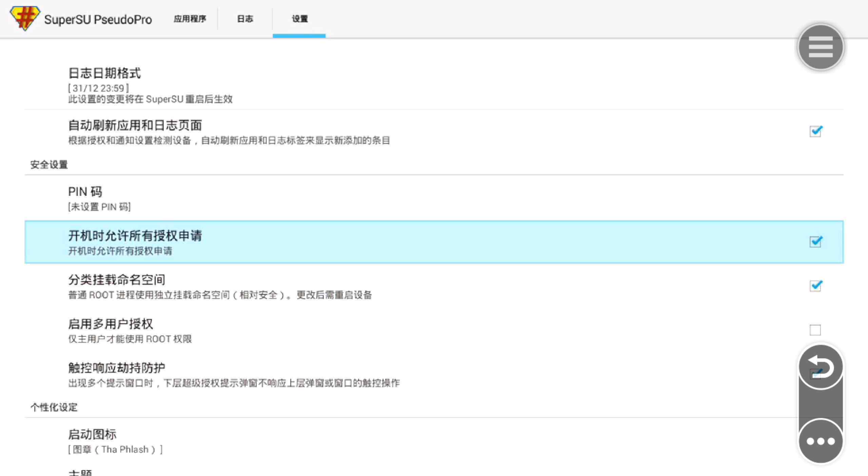Click the 触控响应劫持防护 row title
This screenshot has height=476, width=868.
point(117,368)
